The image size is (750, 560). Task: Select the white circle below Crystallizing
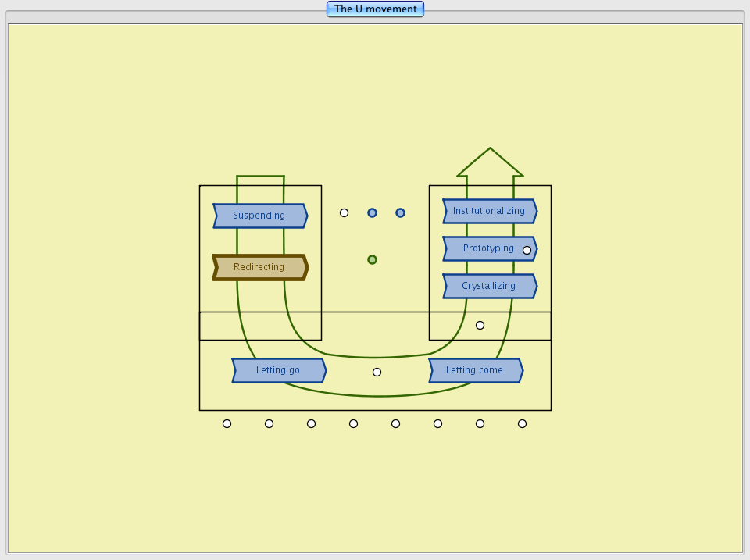click(x=480, y=325)
